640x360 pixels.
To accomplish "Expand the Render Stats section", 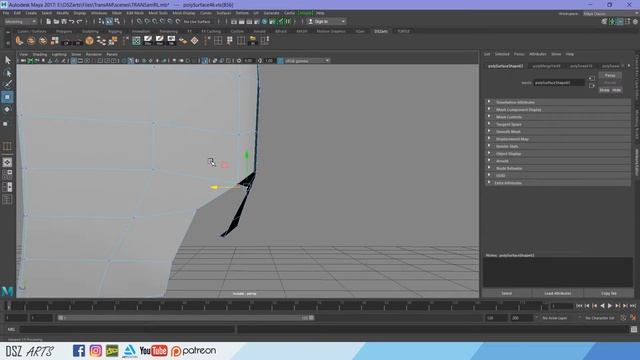I will click(557, 146).
